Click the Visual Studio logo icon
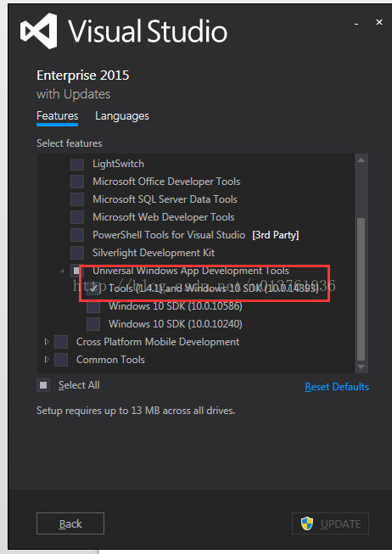Viewport: 392px width, 554px height. click(38, 31)
